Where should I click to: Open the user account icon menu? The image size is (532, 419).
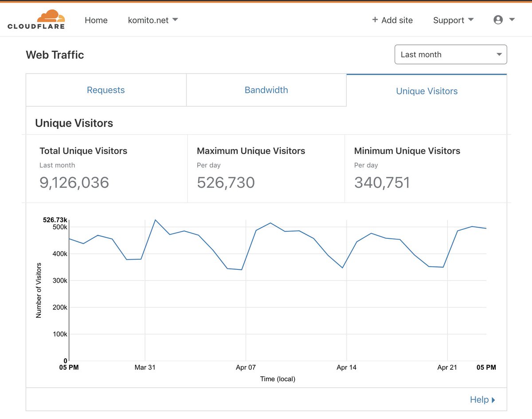pyautogui.click(x=498, y=20)
